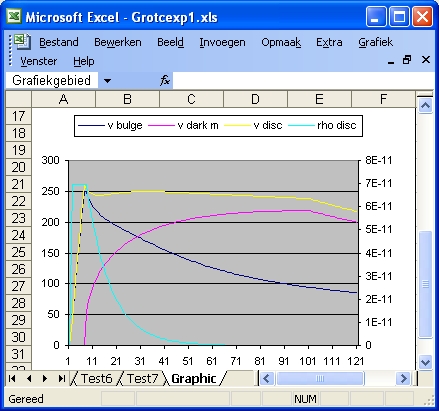
Task: Click the vertical scrollbar down arrow
Action: 425,362
